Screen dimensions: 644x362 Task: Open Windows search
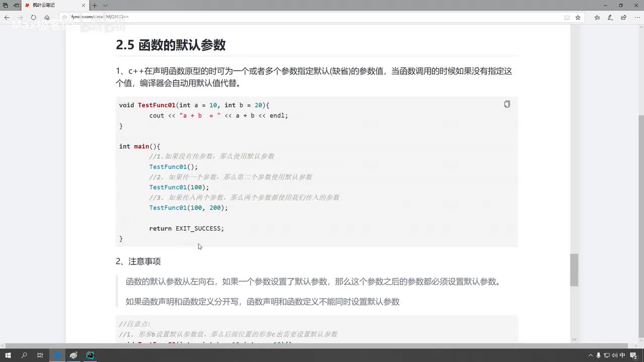[x=24, y=355]
